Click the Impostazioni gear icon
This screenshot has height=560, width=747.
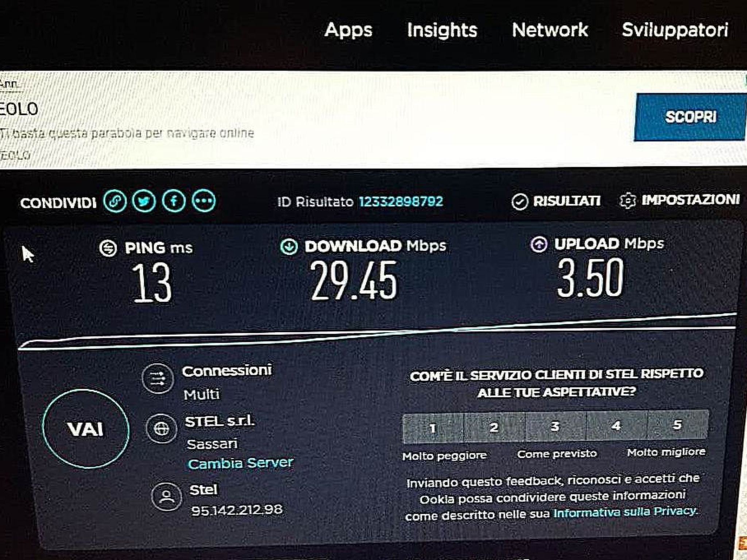[x=628, y=201]
